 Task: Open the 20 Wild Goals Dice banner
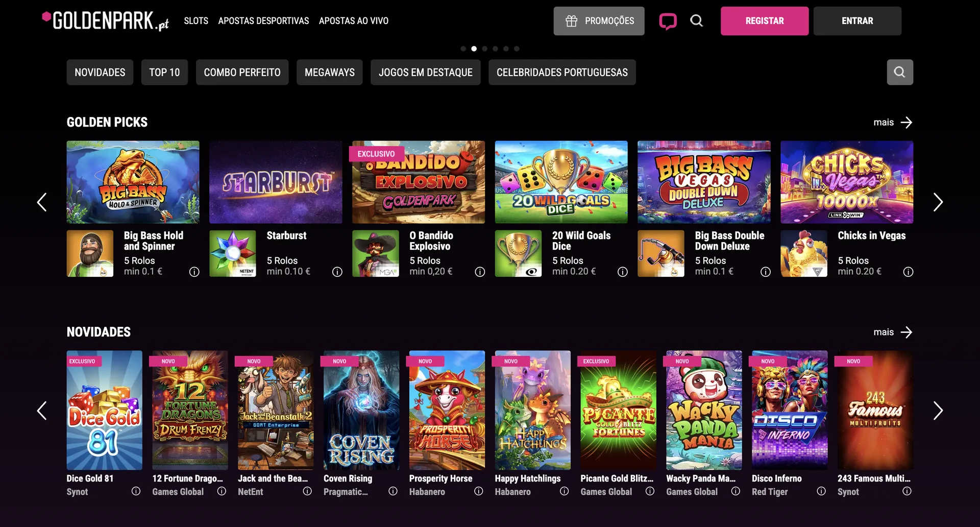click(561, 182)
